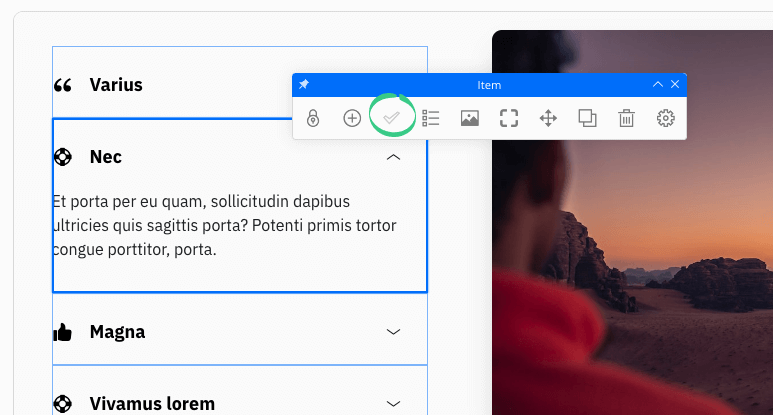Click the thumbs-up icon beside Magna
The height and width of the screenshot is (415, 773).
63,332
